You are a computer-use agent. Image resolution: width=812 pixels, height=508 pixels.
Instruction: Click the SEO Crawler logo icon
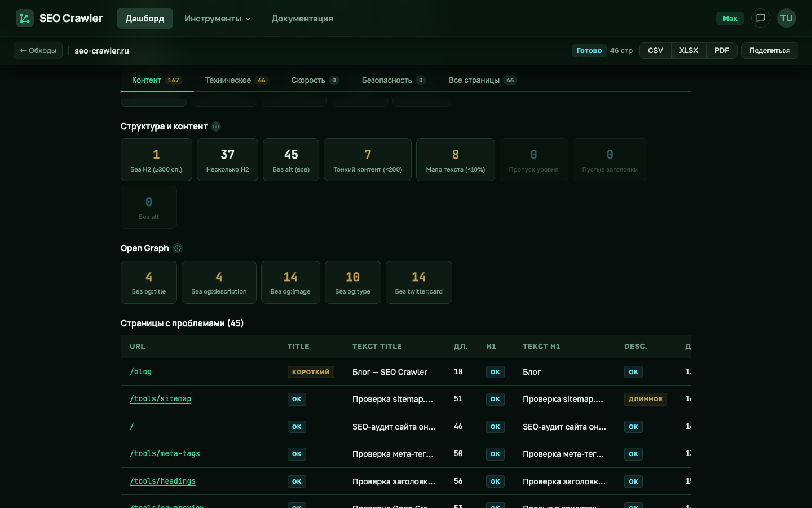[x=25, y=18]
